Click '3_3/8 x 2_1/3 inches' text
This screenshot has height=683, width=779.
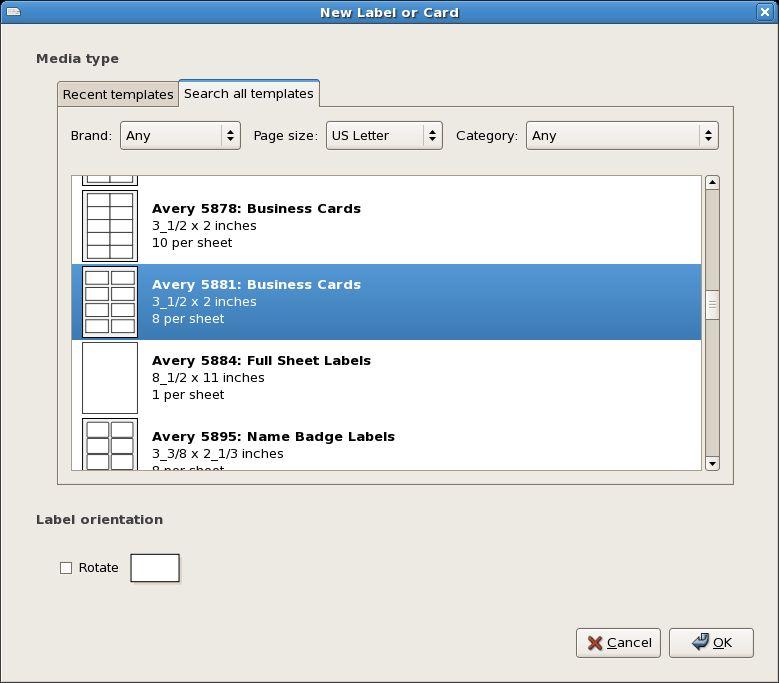click(218, 454)
